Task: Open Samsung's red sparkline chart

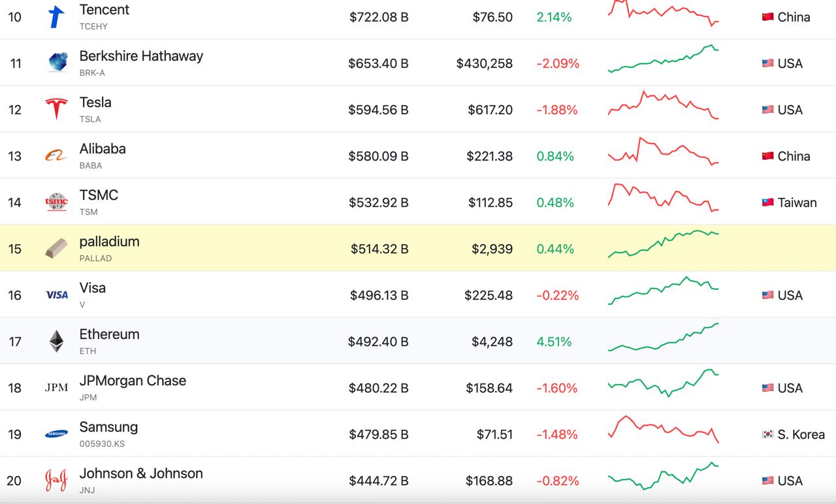Action: click(663, 428)
